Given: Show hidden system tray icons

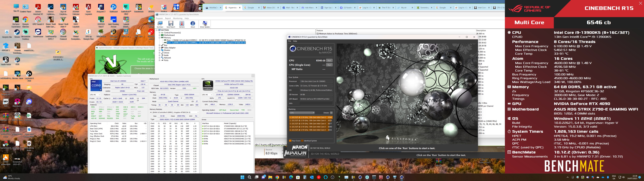Looking at the screenshot, I should click(568, 177).
